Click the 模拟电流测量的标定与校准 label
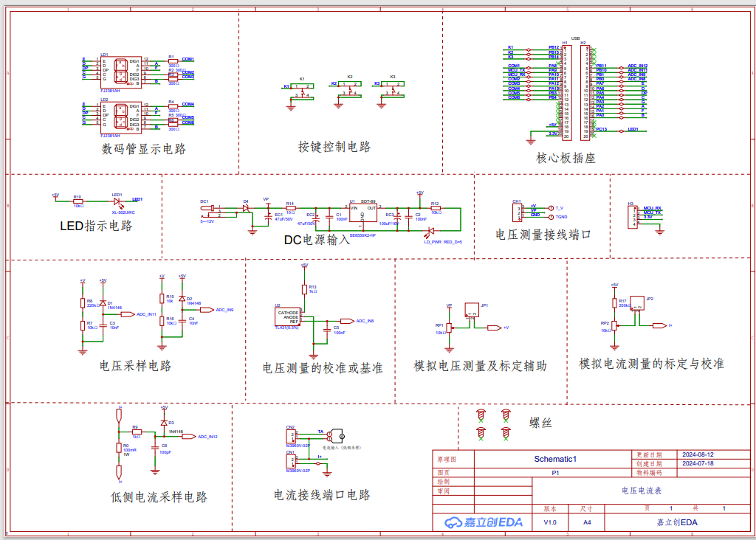Screen dimensions: 756x540 [x=651, y=364]
